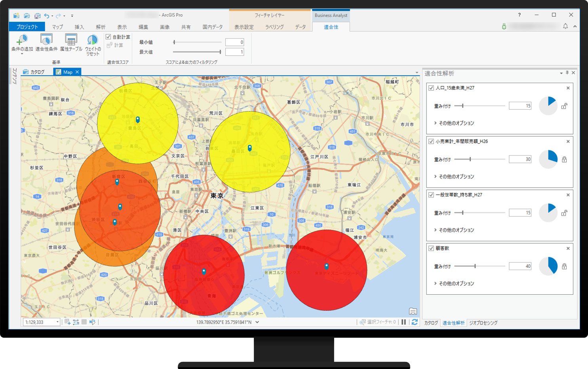Expand その他のオプション under 顧客数

click(454, 283)
